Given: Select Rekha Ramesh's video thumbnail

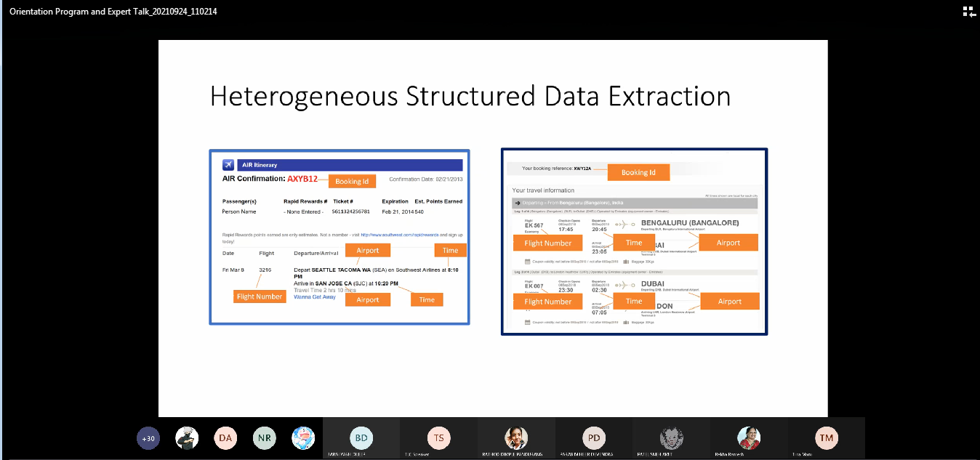Looking at the screenshot, I should (749, 438).
